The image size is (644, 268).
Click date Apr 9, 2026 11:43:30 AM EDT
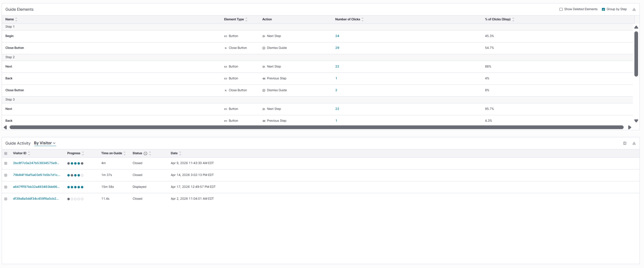(x=192, y=163)
